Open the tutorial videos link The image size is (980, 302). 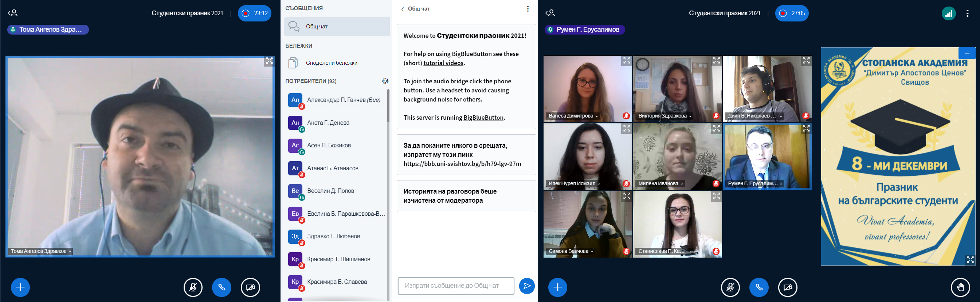[x=443, y=63]
